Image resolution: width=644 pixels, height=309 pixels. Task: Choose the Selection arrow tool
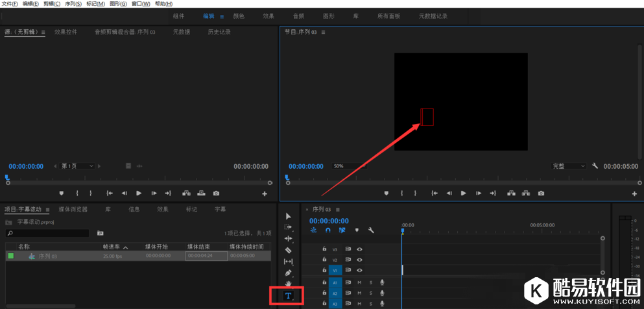coord(289,216)
